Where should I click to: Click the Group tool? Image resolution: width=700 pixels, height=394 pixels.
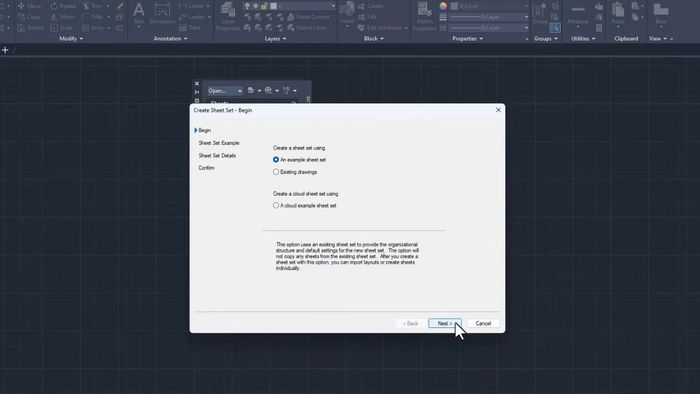coord(540,13)
